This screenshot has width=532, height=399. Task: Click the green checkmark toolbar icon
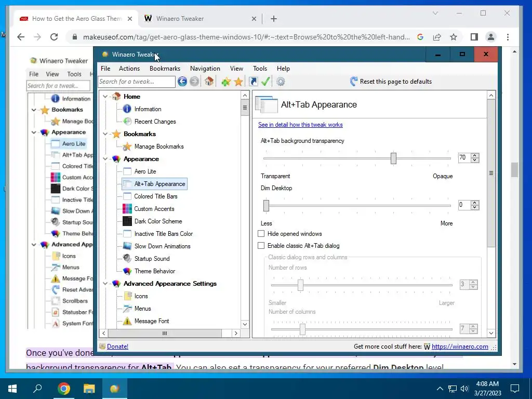tap(265, 82)
